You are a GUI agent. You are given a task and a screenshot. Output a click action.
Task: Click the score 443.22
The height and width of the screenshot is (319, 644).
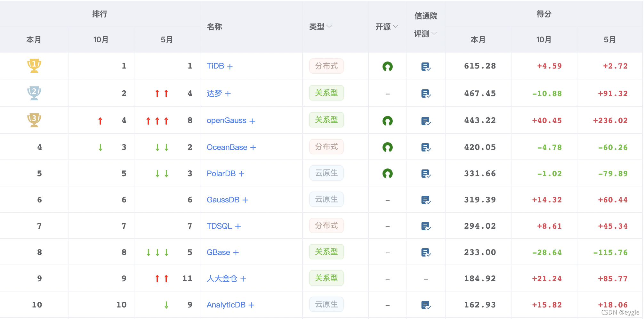click(x=480, y=120)
